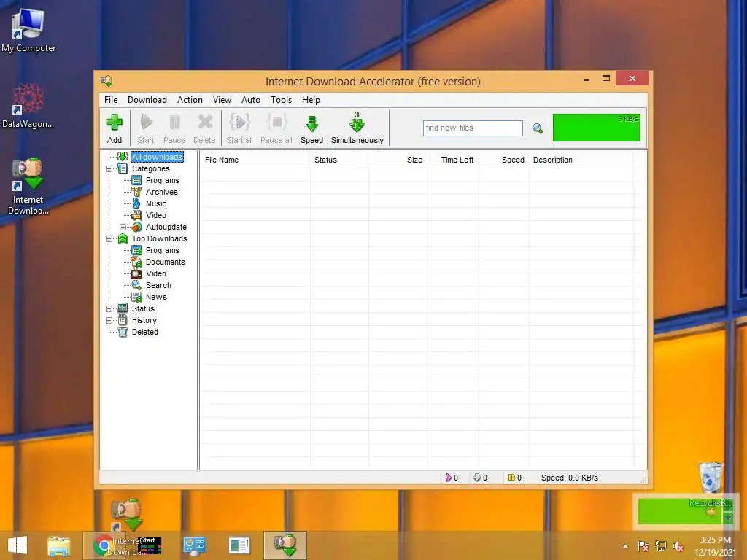Click the muted volume tray icon

tap(678, 546)
